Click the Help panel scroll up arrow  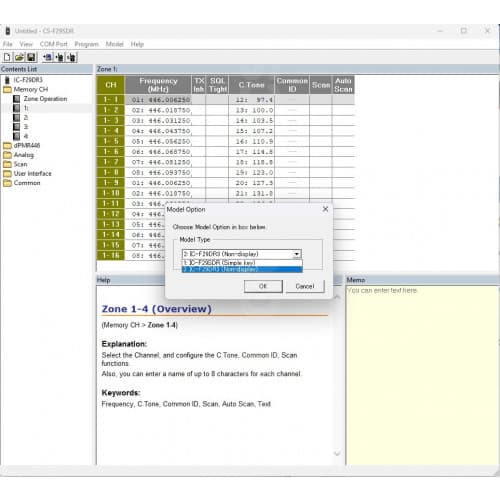[x=337, y=297]
